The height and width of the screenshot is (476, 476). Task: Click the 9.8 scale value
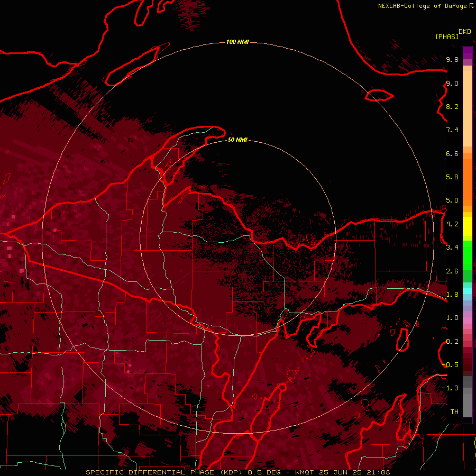click(452, 59)
